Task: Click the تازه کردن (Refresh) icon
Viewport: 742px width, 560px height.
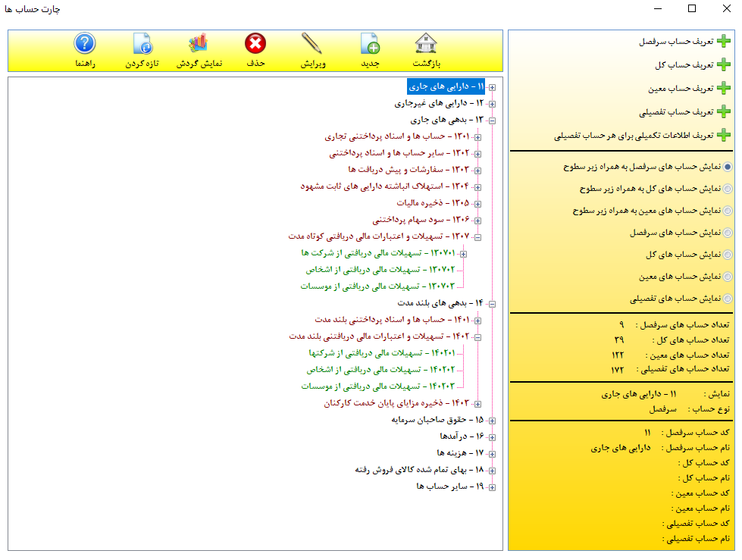Action: [142, 44]
